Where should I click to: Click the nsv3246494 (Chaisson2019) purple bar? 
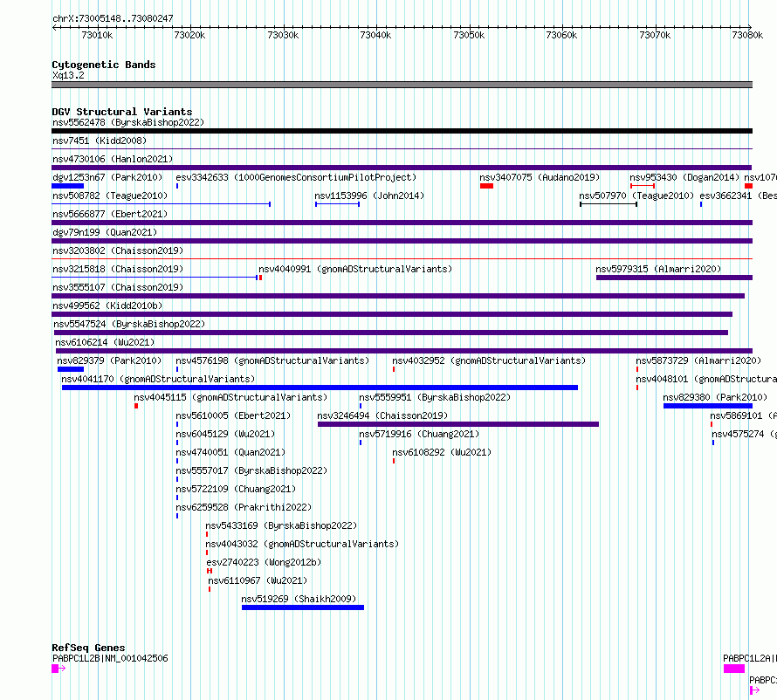[457, 424]
